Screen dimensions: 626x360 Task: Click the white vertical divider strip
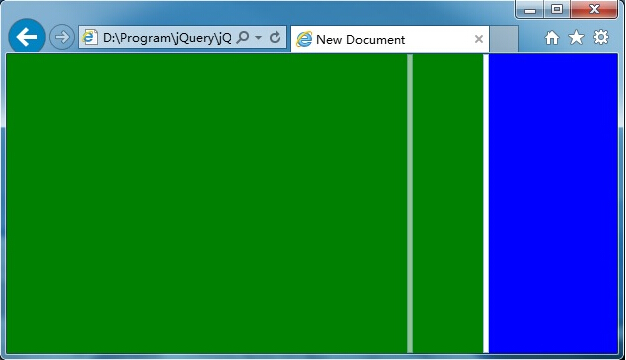[x=486, y=203]
